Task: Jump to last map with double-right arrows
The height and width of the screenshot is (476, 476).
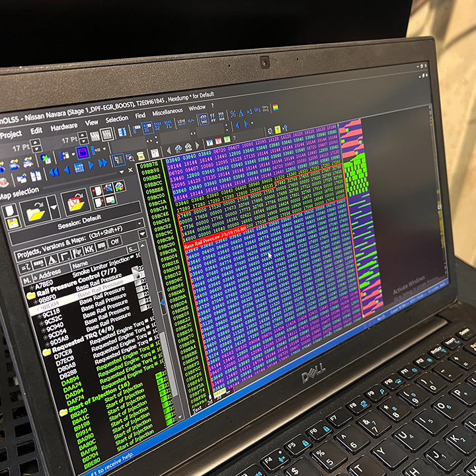Action: [103, 163]
